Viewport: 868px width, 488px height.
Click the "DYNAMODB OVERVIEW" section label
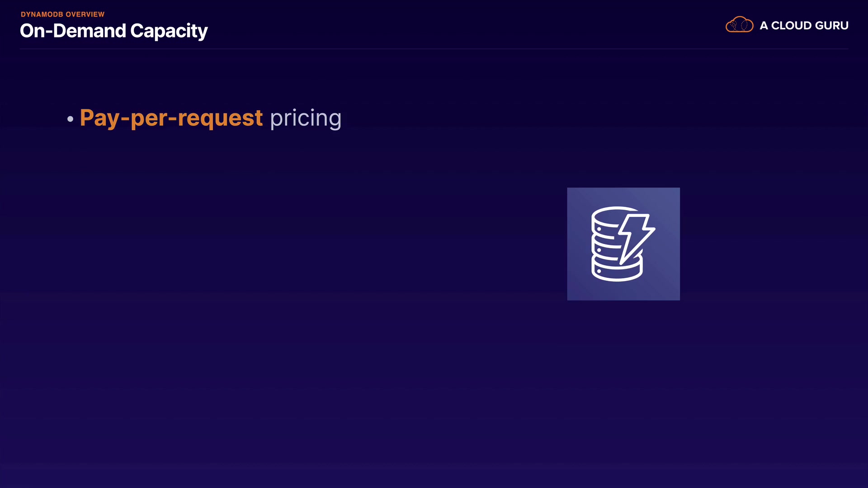62,14
